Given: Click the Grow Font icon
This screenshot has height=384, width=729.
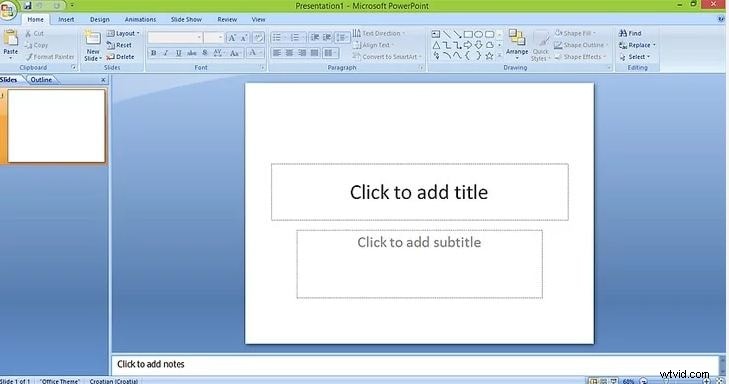Looking at the screenshot, I should (x=232, y=38).
